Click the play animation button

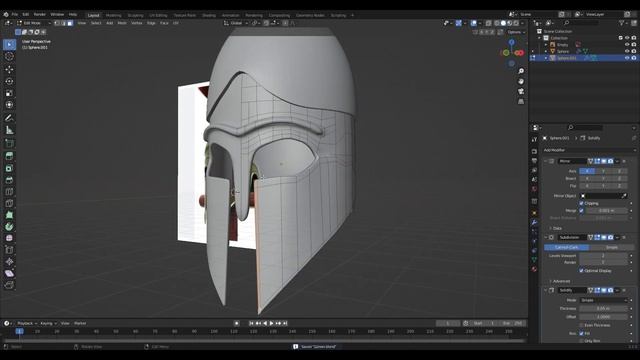(x=271, y=323)
